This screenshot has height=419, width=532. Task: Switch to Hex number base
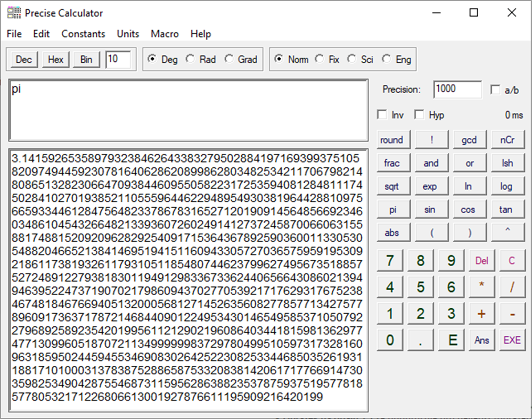coord(55,59)
